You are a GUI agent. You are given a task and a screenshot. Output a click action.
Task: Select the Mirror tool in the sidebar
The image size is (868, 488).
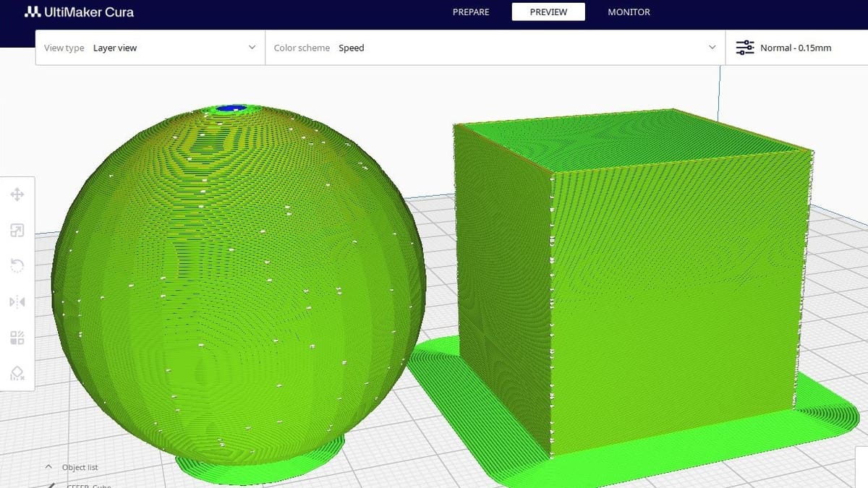coord(17,301)
